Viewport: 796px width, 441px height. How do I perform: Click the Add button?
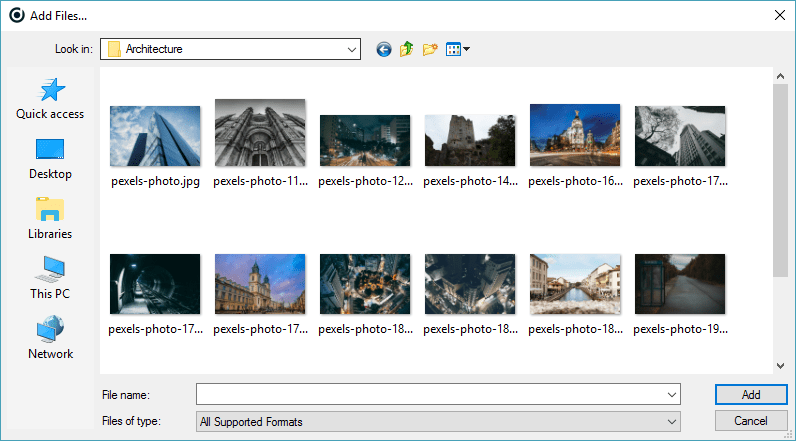tap(751, 395)
